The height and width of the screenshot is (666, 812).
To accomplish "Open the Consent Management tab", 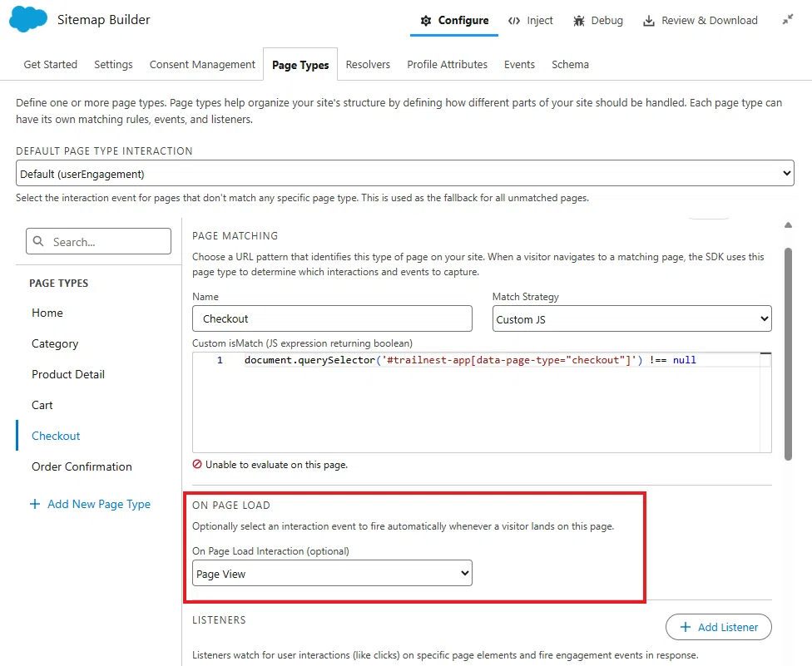I will (x=202, y=65).
